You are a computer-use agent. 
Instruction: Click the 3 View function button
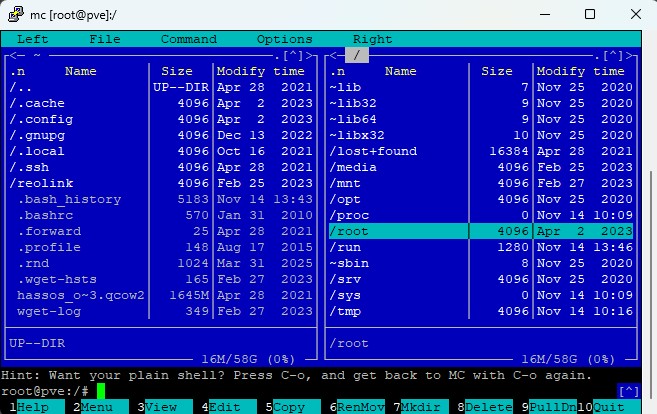coord(160,407)
